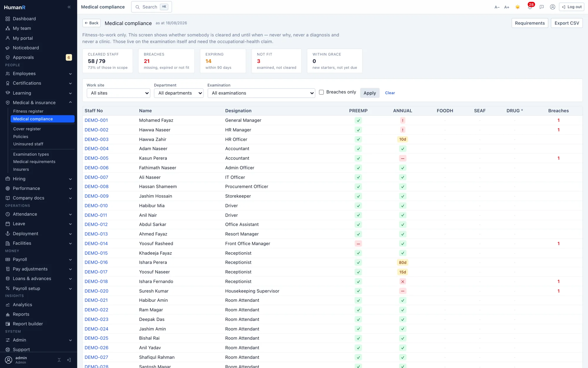This screenshot has height=368, width=588.
Task: Click the Payroll money icon
Action: pyautogui.click(x=8, y=259)
